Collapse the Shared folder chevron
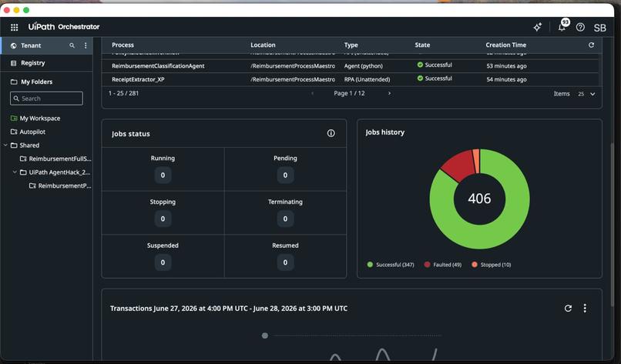The height and width of the screenshot is (364, 621). 5,145
